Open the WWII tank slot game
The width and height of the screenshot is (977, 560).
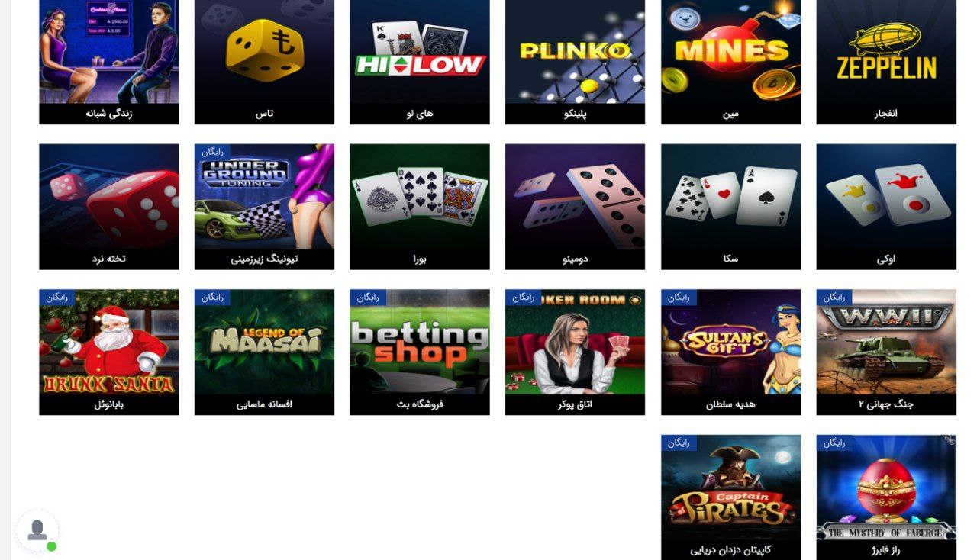[886, 352]
